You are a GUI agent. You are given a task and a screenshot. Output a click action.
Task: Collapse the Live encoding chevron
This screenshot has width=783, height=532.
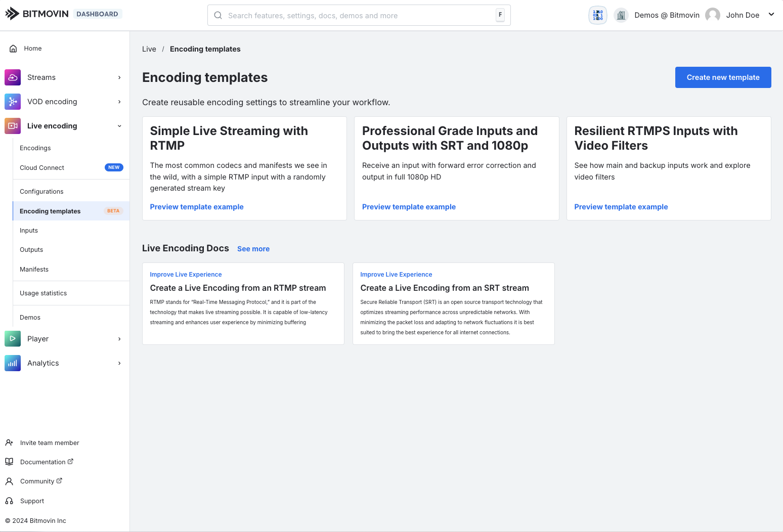pyautogui.click(x=119, y=126)
